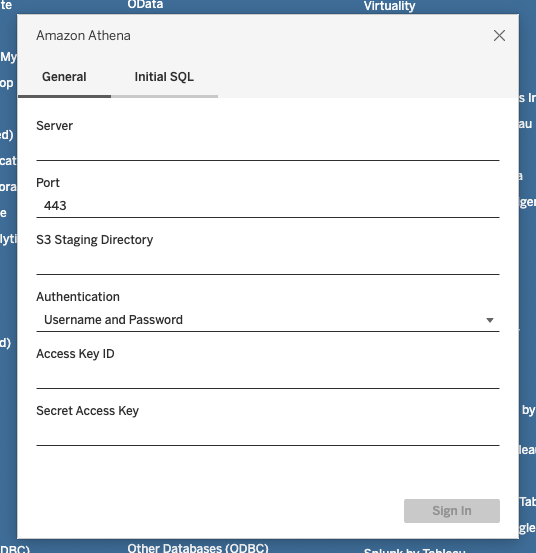Select the S3 Staging Directory field
Viewport: 536px width, 553px height.
[x=268, y=263]
